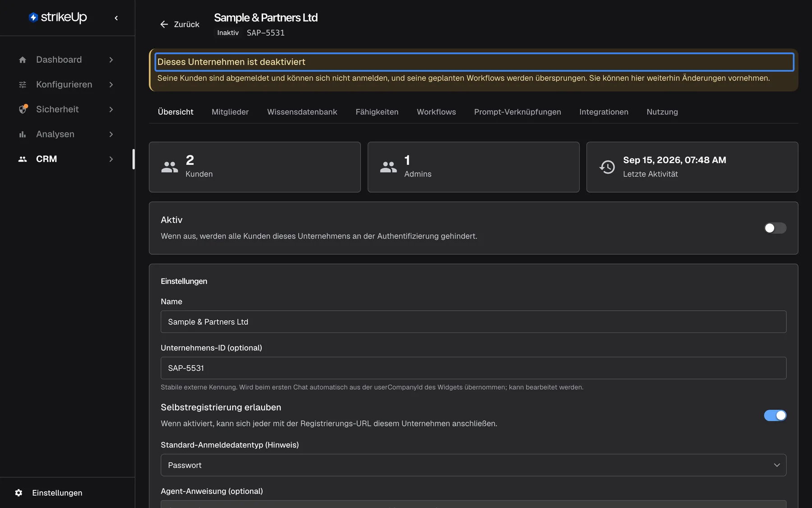Click the Agent-Anweisung (optional) label

pos(212,491)
